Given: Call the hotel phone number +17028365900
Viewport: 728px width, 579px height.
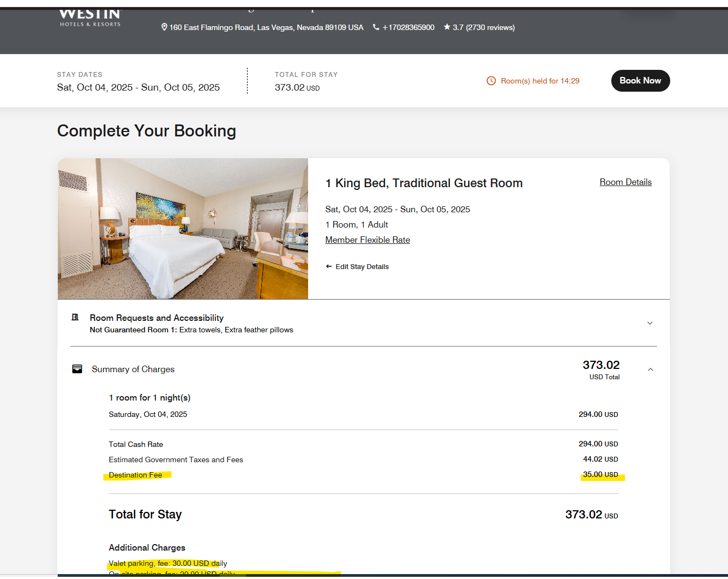Looking at the screenshot, I should (x=408, y=27).
